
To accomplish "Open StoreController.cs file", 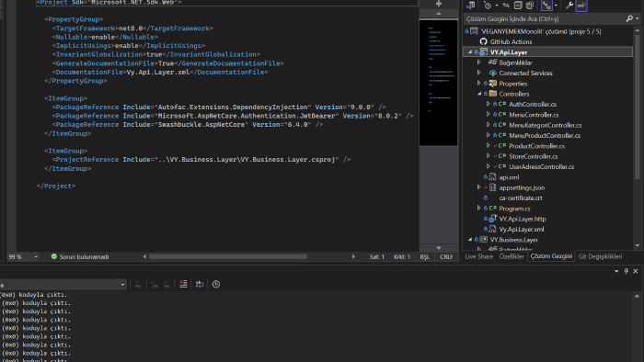I will [534, 156].
